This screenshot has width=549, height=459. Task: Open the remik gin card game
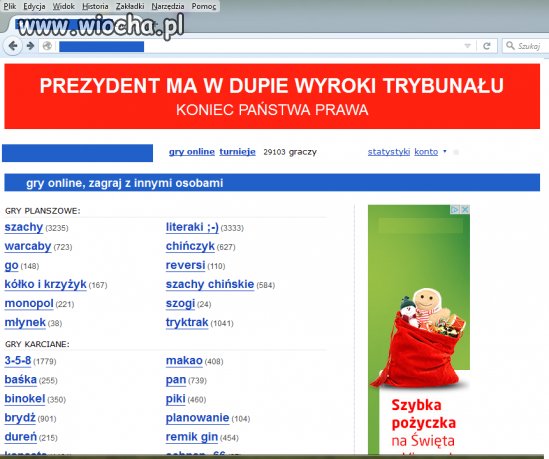(x=192, y=437)
